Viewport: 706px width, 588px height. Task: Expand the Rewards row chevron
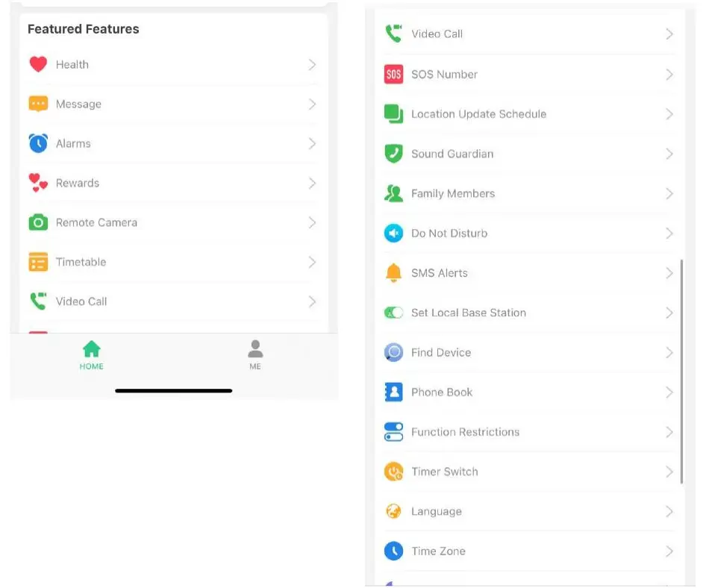312,183
